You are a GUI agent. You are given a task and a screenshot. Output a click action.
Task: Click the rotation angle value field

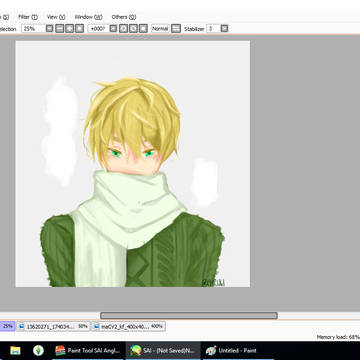(x=98, y=29)
